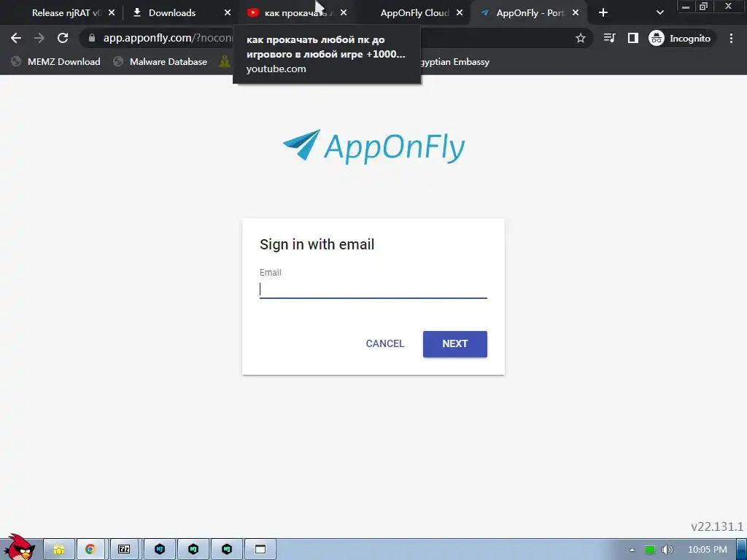
Task: Click the Incognito profile indicator
Action: [x=681, y=38]
